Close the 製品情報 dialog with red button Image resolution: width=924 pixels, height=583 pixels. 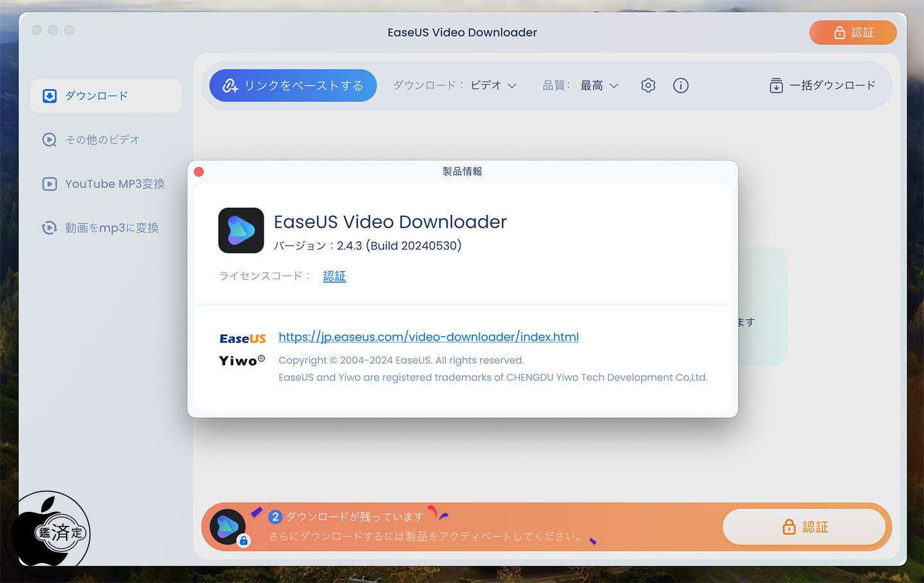pos(199,172)
